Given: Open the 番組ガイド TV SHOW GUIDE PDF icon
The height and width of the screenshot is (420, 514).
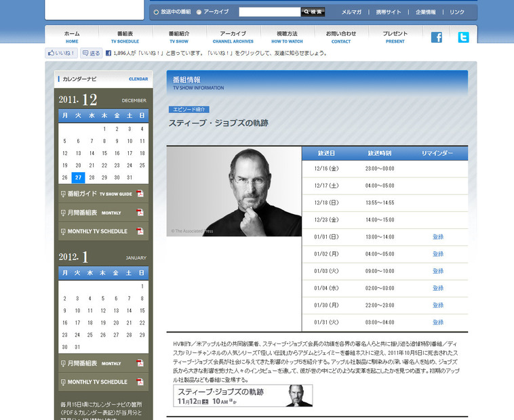Looking at the screenshot, I should pyautogui.click(x=140, y=194).
